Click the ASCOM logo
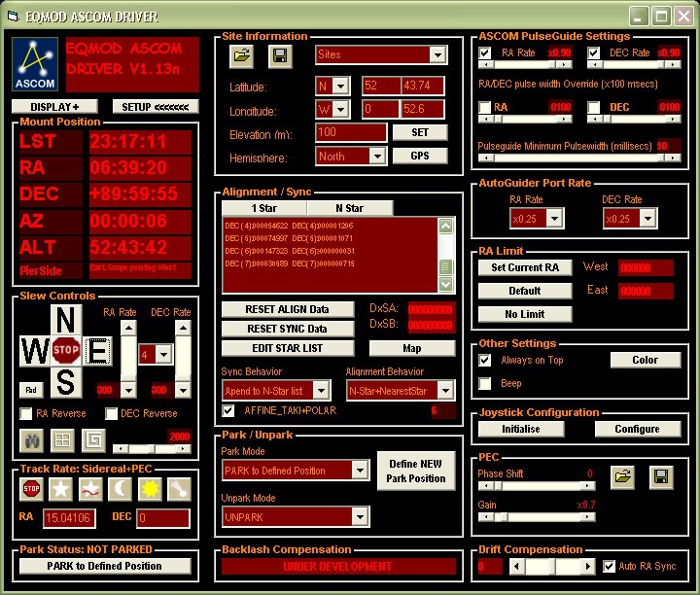The width and height of the screenshot is (700, 595). coord(35,64)
